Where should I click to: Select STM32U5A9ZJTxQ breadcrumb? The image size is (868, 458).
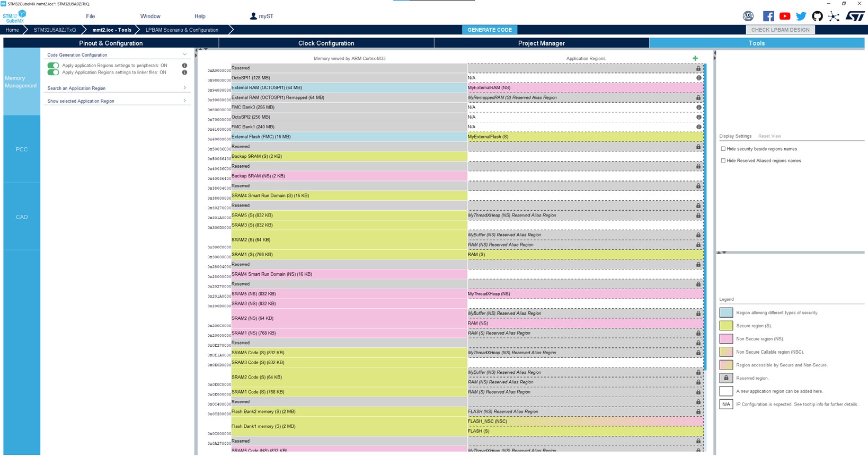[x=55, y=30]
